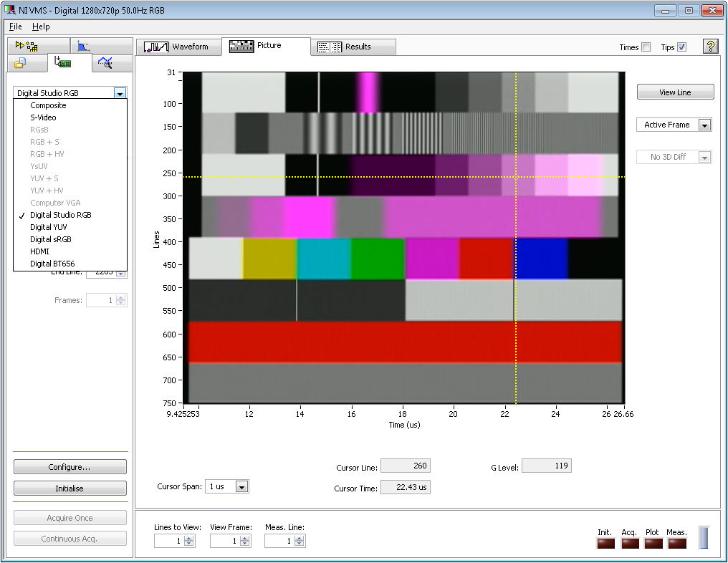Click the vertical progress bar at bottom right
The image size is (728, 563).
703,539
